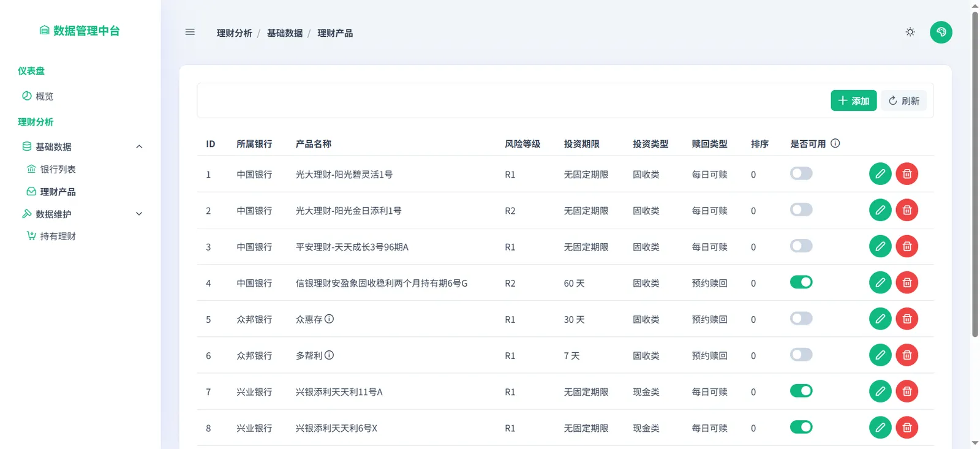Disable availability for 兴银添利天天利6号X

tap(801, 426)
